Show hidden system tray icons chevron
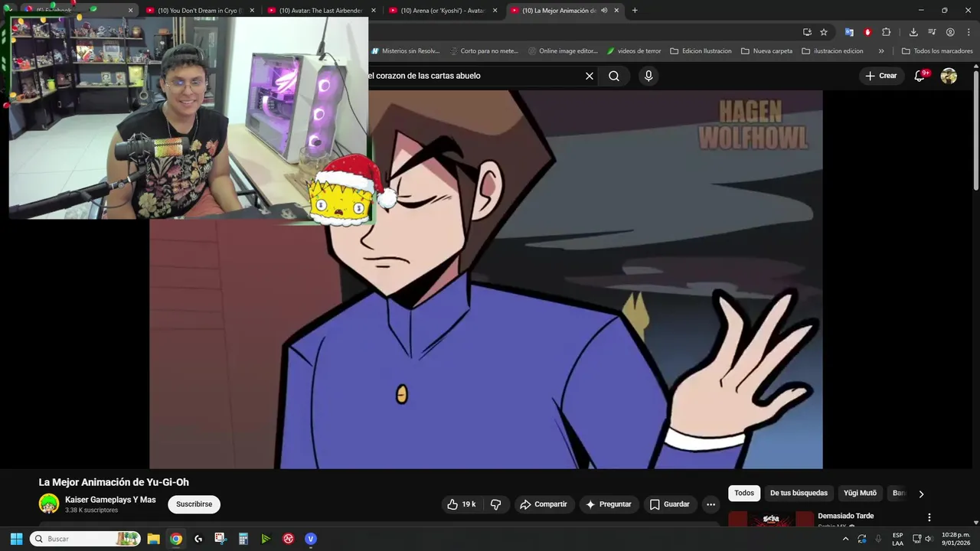980x551 pixels. 845,539
